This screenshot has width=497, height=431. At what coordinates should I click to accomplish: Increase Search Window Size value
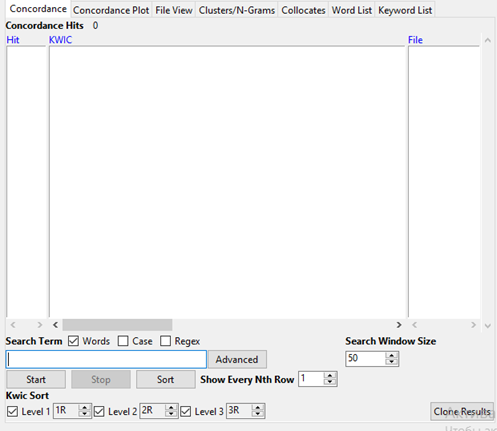tap(391, 356)
